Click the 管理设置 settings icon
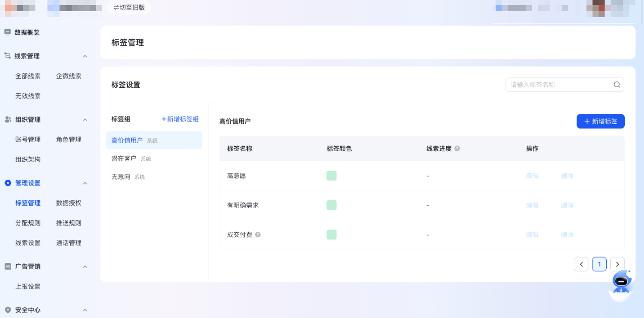Screen dimensions: 644x318 [7, 183]
